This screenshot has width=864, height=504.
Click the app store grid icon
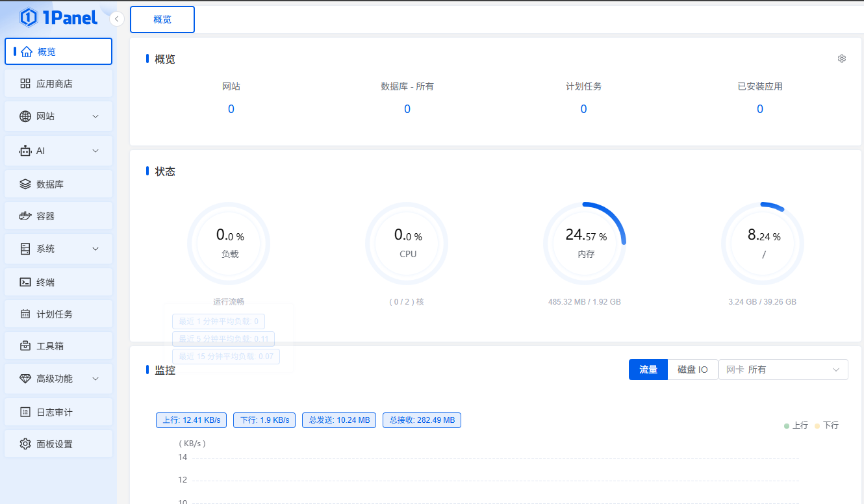click(25, 84)
